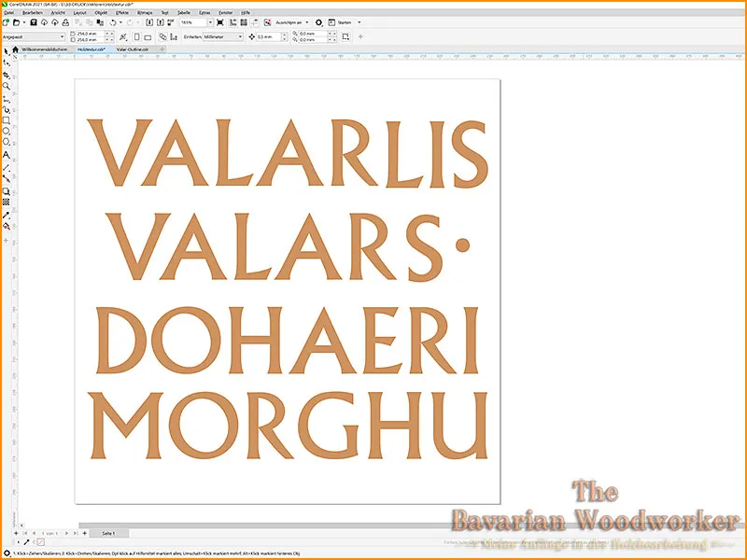Select the Pick tool in the toolbox
The height and width of the screenshot is (560, 747).
click(x=7, y=51)
